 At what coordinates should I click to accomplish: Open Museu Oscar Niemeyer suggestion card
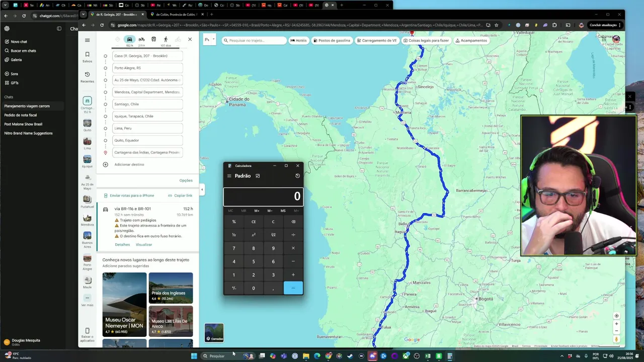pyautogui.click(x=124, y=305)
